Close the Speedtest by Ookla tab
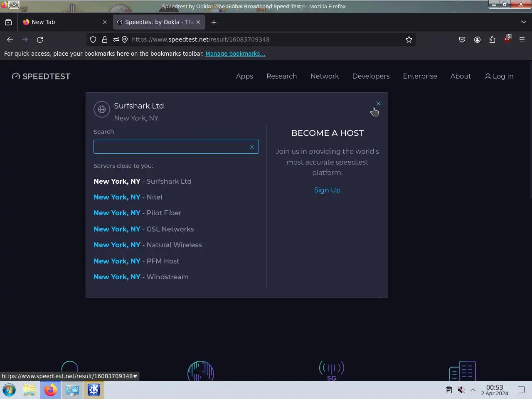532x399 pixels. coord(198,22)
